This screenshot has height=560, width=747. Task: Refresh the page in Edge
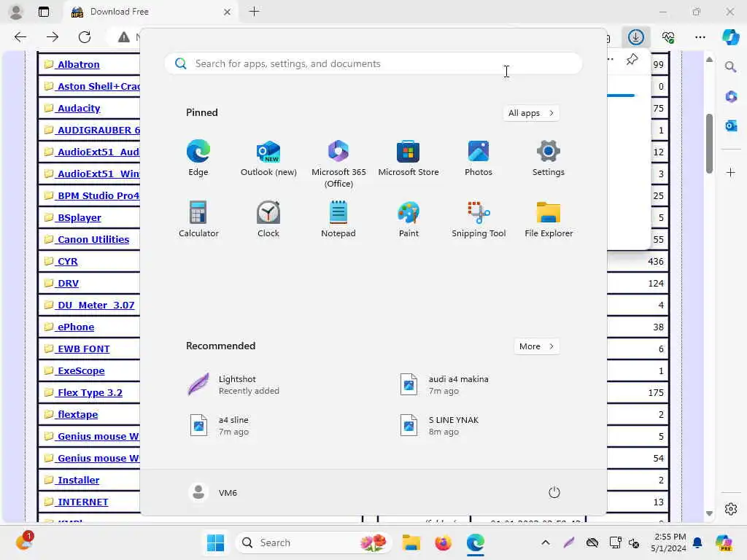(85, 36)
